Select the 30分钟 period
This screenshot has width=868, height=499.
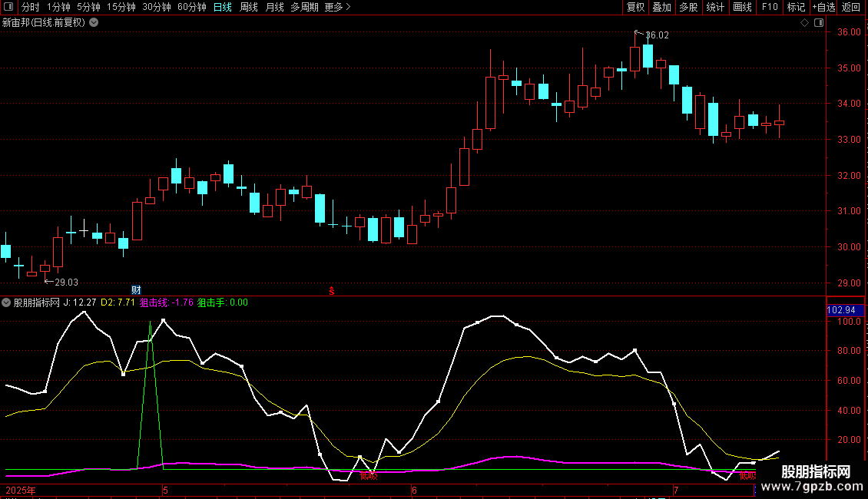click(157, 7)
